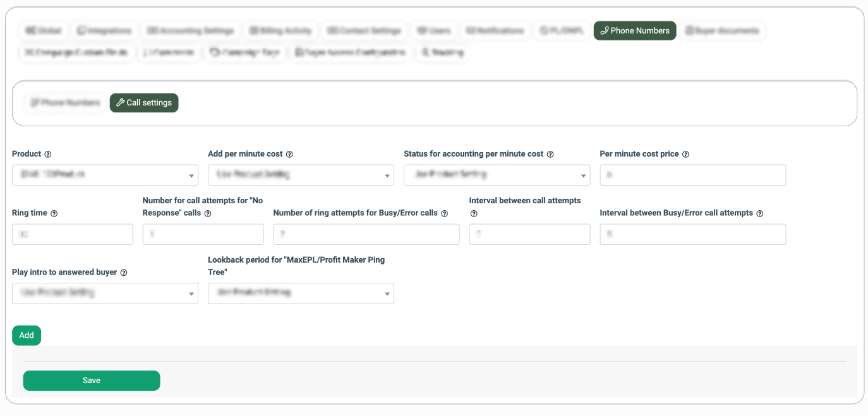Expand the Play intro to answered buyer dropdown
This screenshot has height=416, width=868.
[x=105, y=293]
